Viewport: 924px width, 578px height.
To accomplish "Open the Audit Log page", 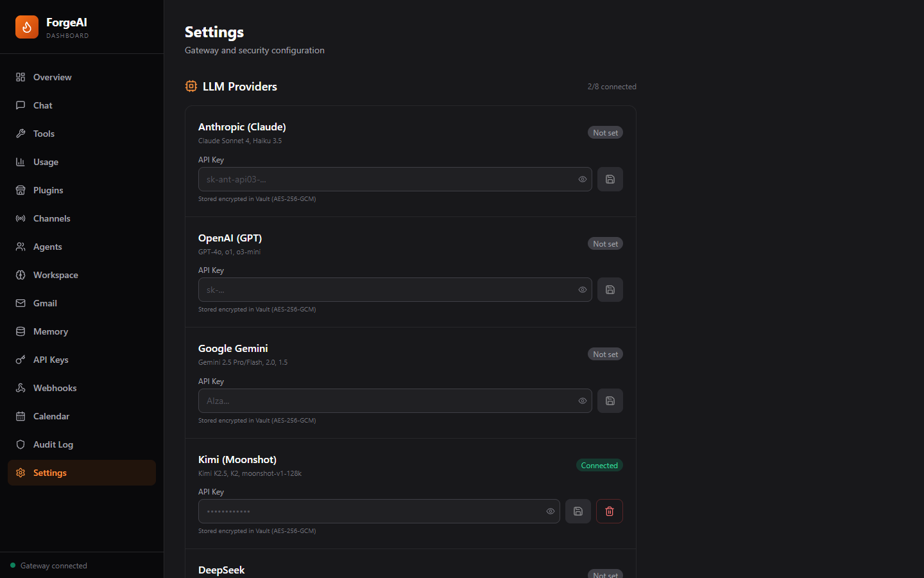I will [53, 444].
